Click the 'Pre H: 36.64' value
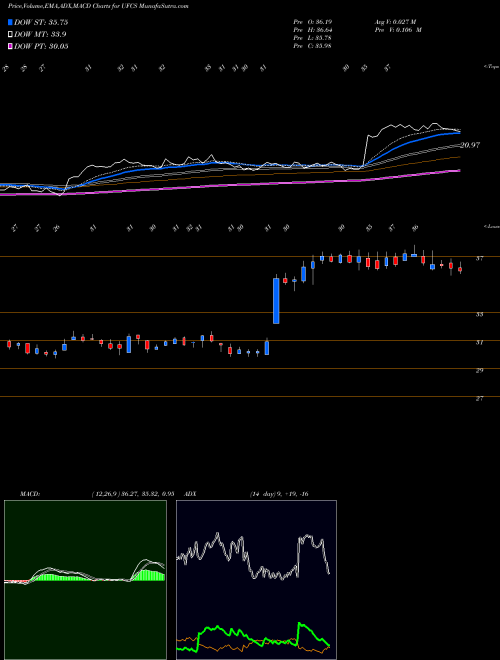Screen dimensions: 500x660 (x=313, y=30)
